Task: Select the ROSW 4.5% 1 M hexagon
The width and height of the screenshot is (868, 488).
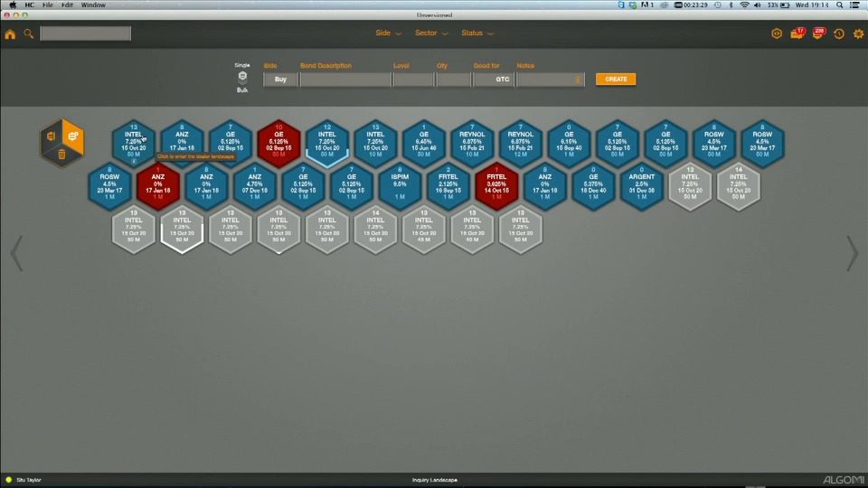Action: tap(109, 186)
